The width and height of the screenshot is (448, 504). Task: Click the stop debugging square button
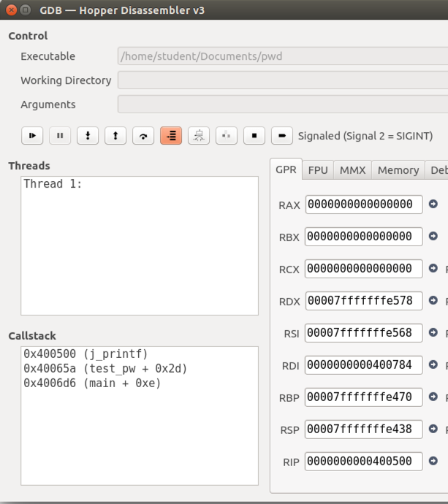(254, 136)
